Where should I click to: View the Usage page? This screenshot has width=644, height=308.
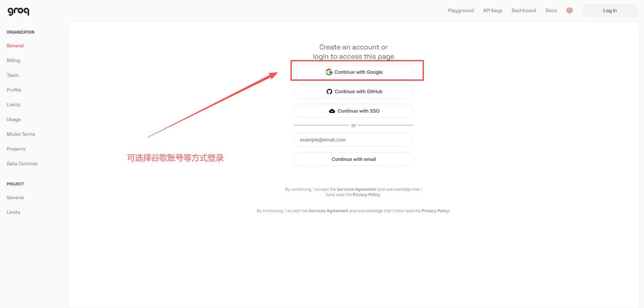pyautogui.click(x=14, y=119)
